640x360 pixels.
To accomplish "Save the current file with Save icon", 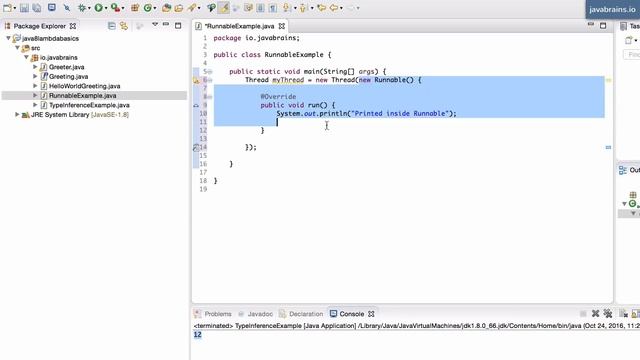I will (24, 8).
